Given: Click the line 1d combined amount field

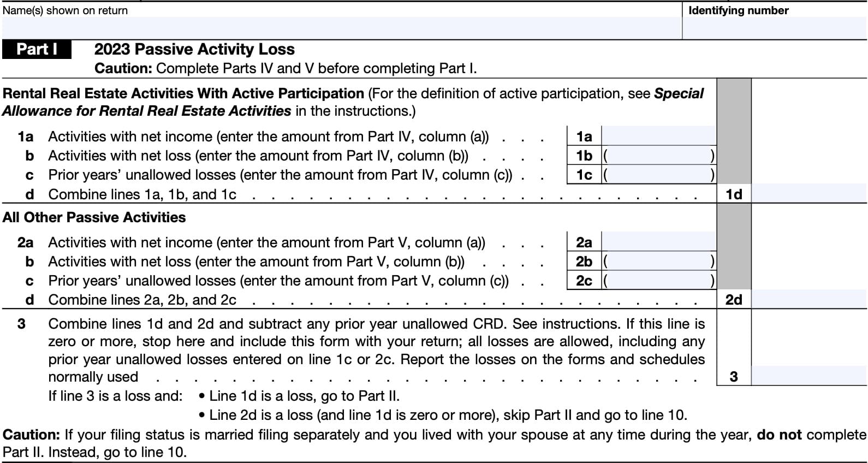Looking at the screenshot, I should [808, 194].
